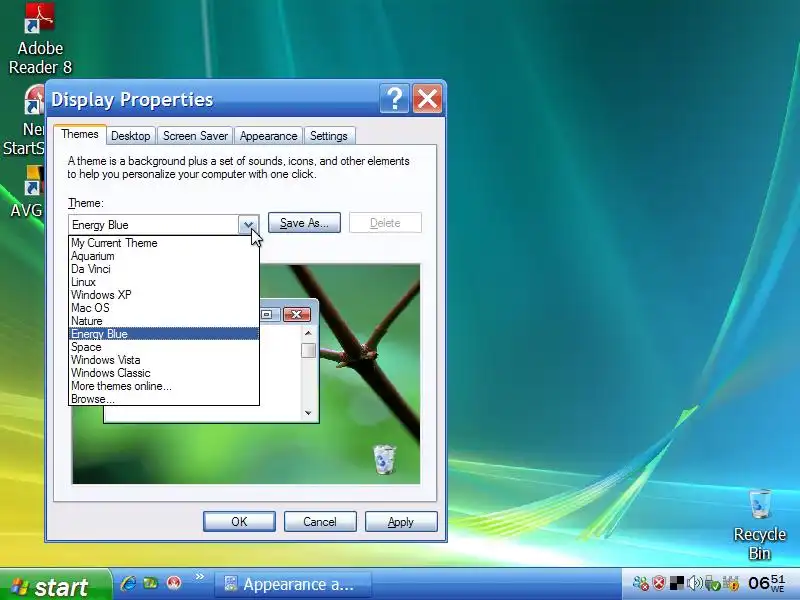Choose Nature theme
Viewport: 800px width, 600px height.
point(164,321)
